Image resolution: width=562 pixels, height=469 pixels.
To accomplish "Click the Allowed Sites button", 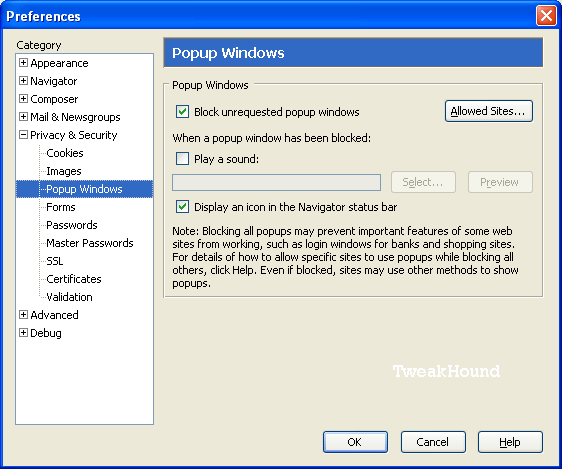I will coord(489,111).
